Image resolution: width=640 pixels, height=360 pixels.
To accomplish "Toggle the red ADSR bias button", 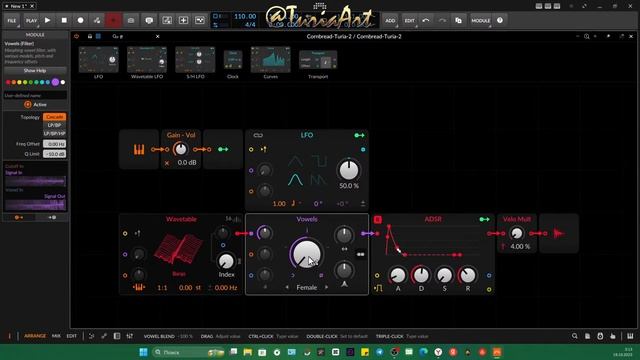I will coord(378,220).
